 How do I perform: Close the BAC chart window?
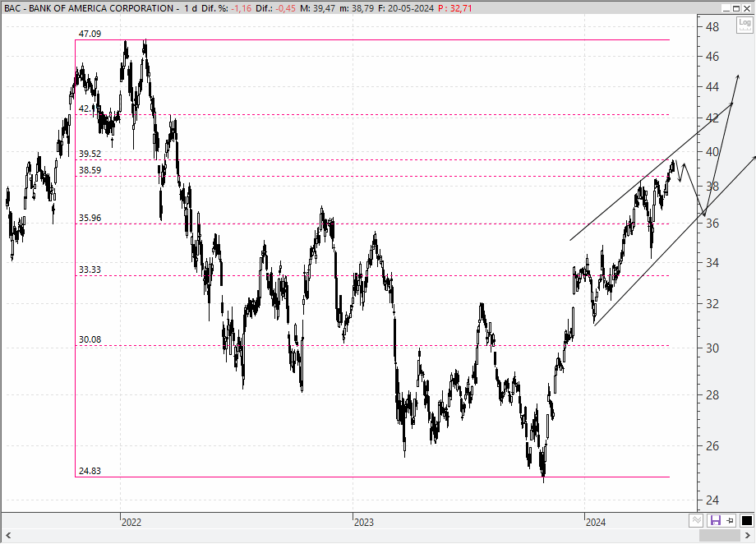pos(746,8)
